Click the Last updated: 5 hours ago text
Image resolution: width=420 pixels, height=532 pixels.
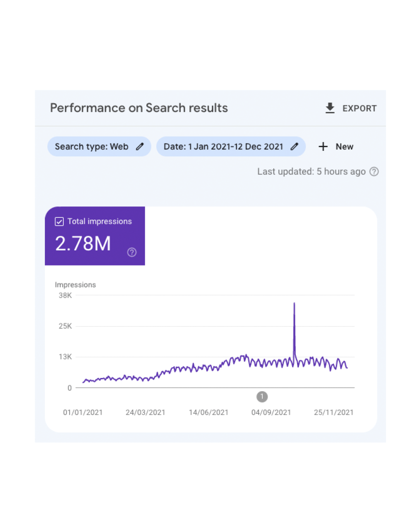click(311, 172)
